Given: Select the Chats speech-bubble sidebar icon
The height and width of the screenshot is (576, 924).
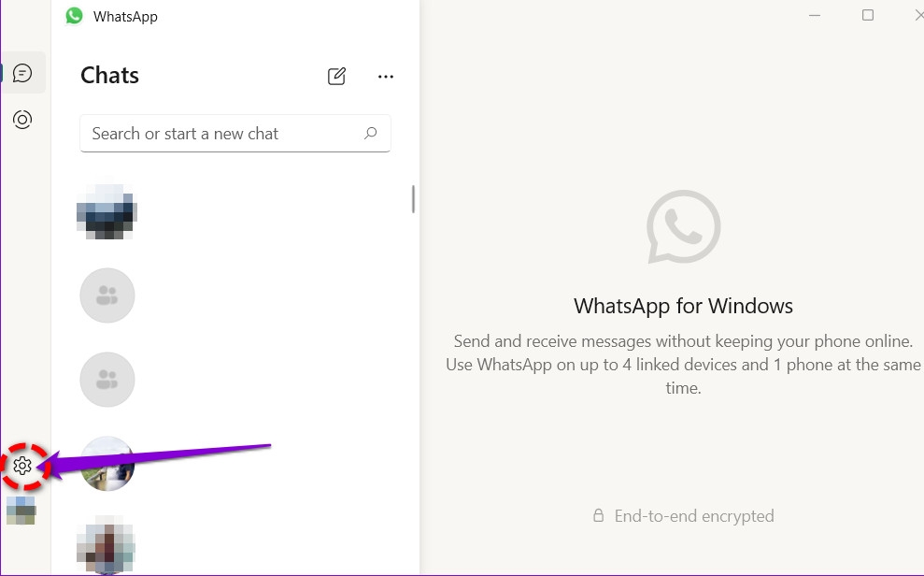Looking at the screenshot, I should pos(22,72).
